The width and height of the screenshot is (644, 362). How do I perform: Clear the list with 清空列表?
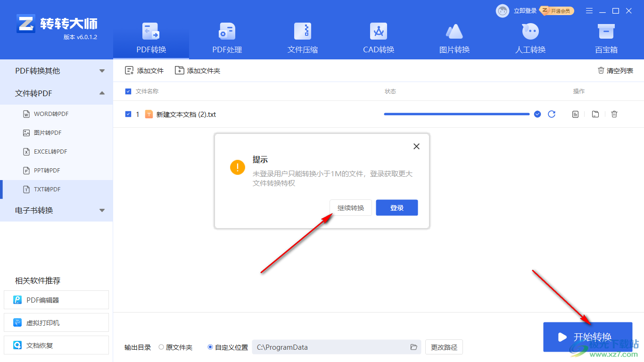615,71
